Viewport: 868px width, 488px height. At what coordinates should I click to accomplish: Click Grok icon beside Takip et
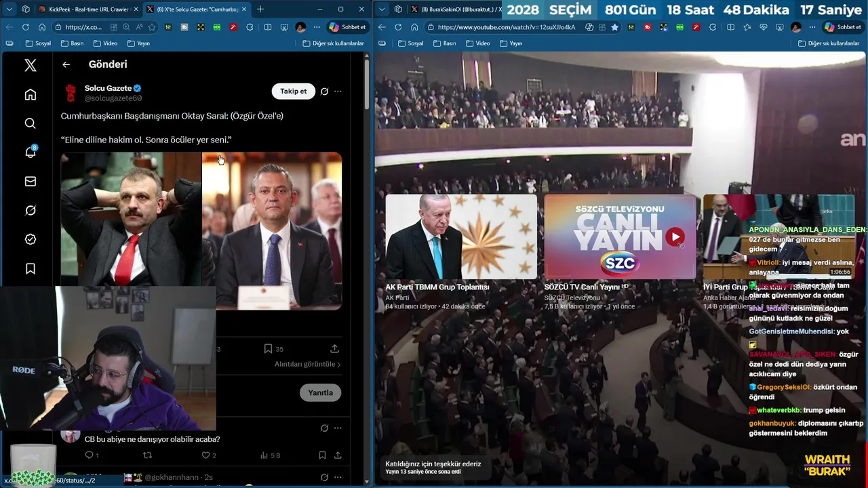coord(324,91)
